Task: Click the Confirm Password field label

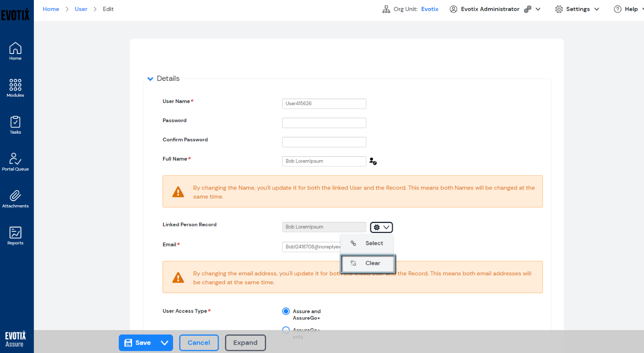Action: [x=185, y=140]
